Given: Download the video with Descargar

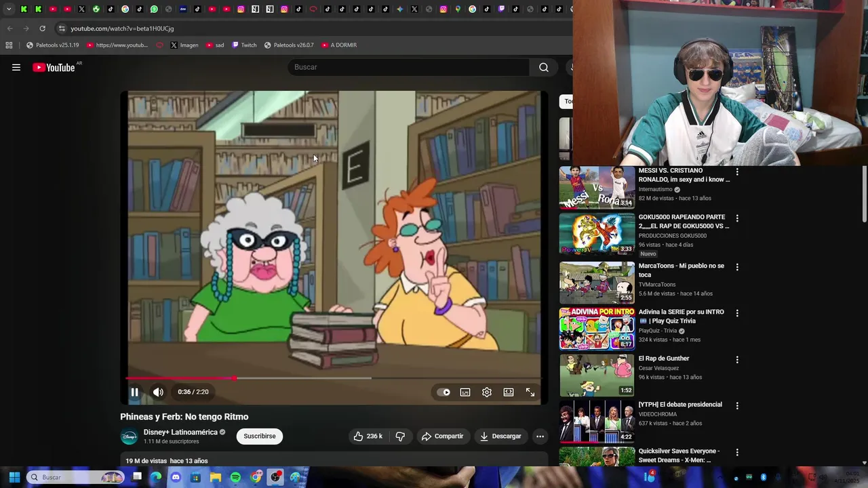Looking at the screenshot, I should click(x=500, y=436).
